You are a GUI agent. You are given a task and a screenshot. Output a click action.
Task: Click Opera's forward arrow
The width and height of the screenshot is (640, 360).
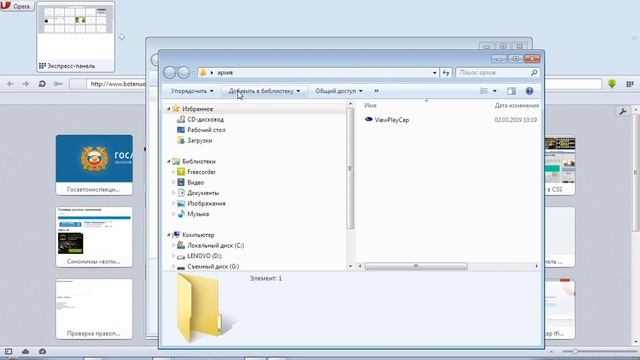click(26, 84)
